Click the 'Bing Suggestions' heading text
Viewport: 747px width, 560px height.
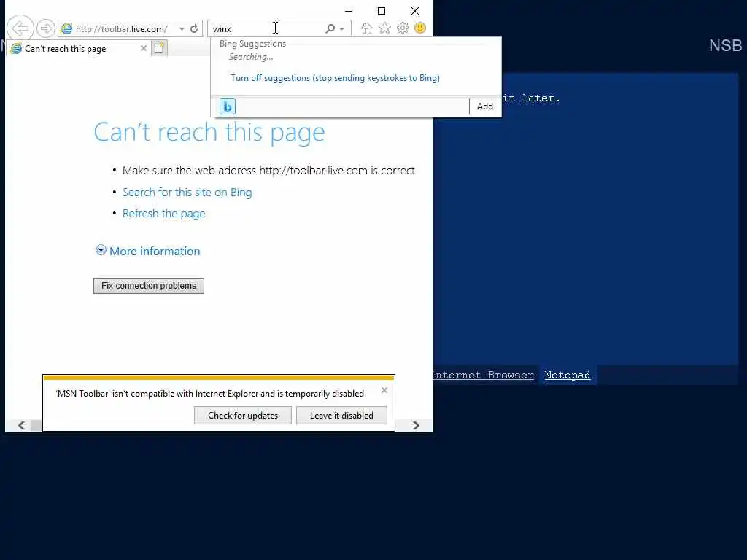[252, 43]
